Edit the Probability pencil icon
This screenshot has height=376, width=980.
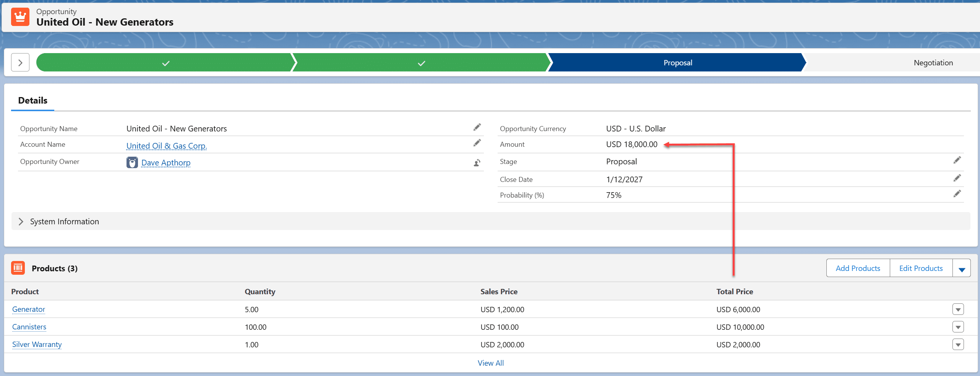pos(957,194)
